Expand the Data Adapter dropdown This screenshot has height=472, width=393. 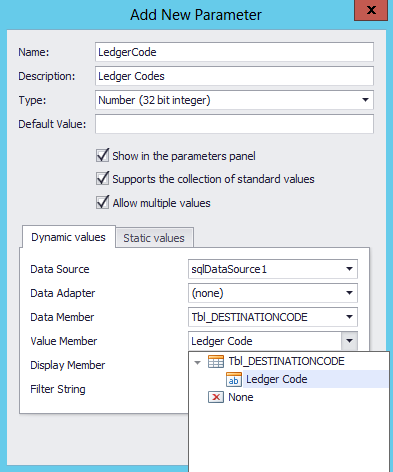[x=349, y=293]
